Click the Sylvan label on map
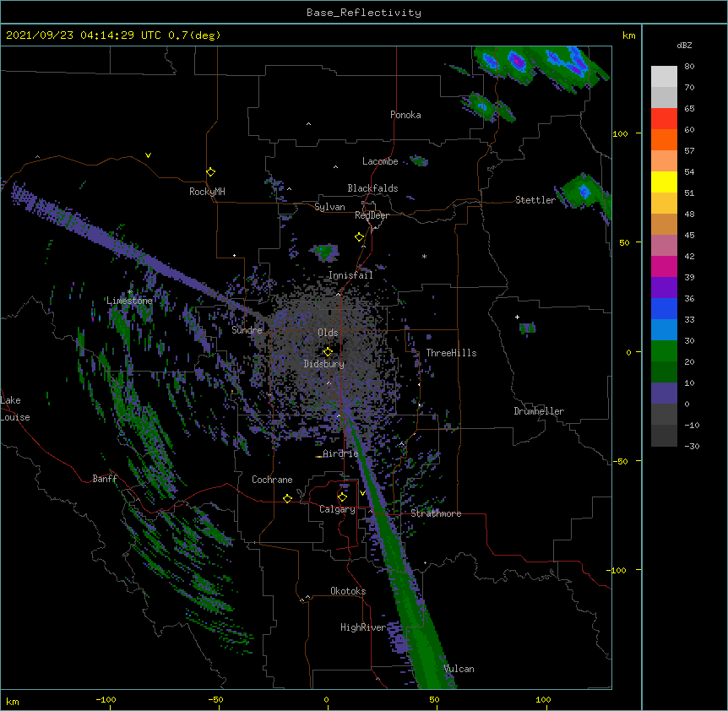Screen dimensions: 728x711 click(329, 207)
